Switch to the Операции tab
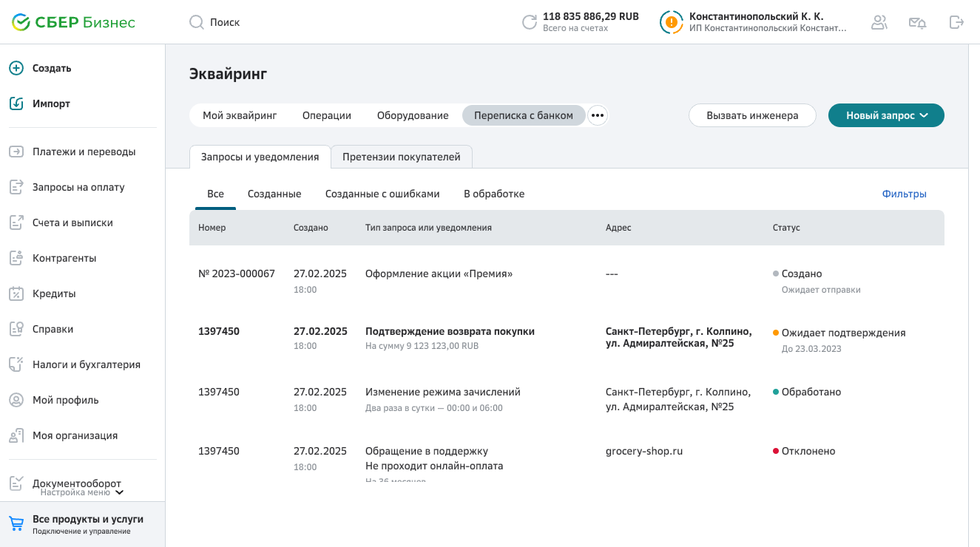980x547 pixels. click(x=326, y=115)
